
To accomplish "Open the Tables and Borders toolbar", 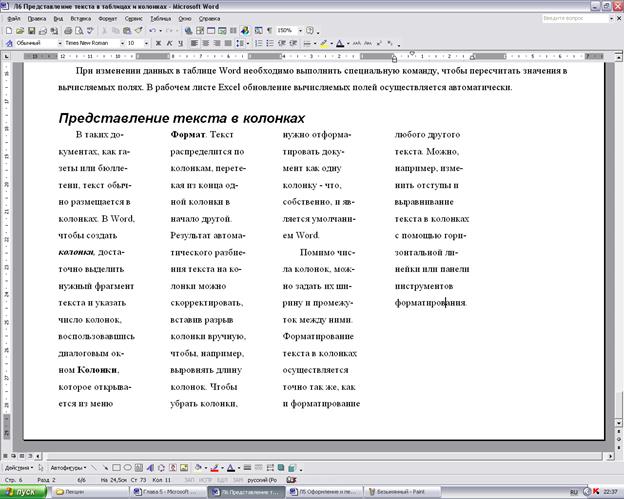I will [200, 30].
